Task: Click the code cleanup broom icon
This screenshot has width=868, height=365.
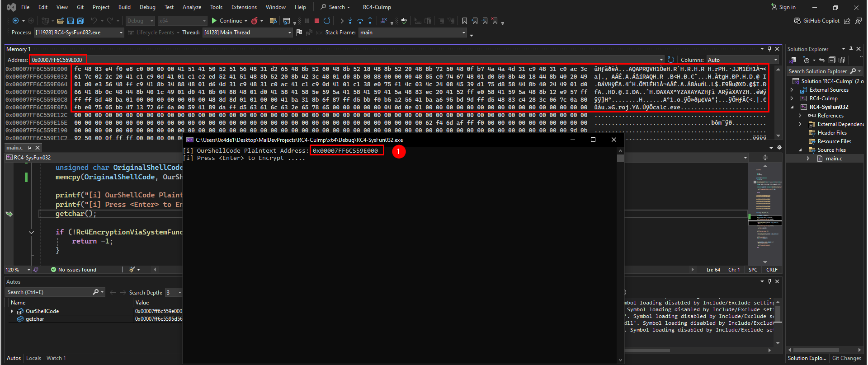Action: [x=132, y=270]
